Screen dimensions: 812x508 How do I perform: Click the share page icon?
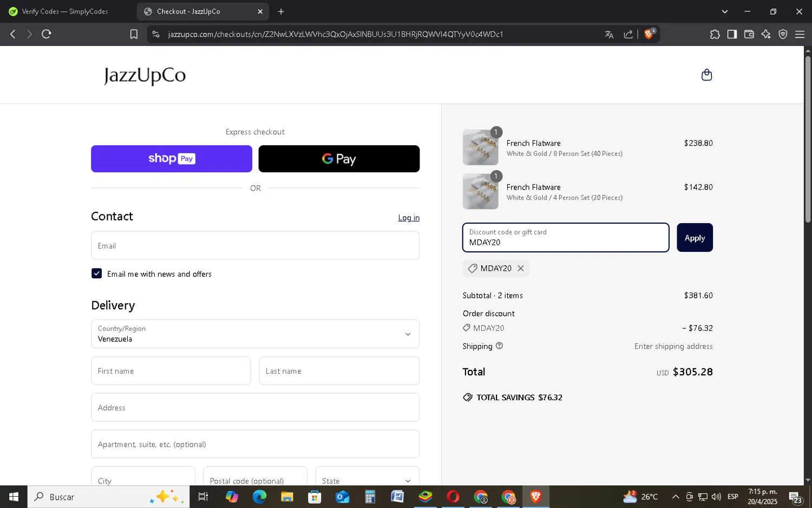click(x=628, y=34)
